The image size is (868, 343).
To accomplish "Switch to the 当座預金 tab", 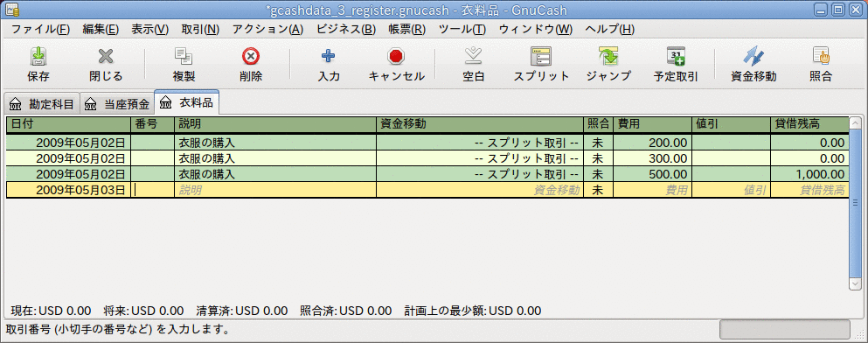I will (x=117, y=103).
